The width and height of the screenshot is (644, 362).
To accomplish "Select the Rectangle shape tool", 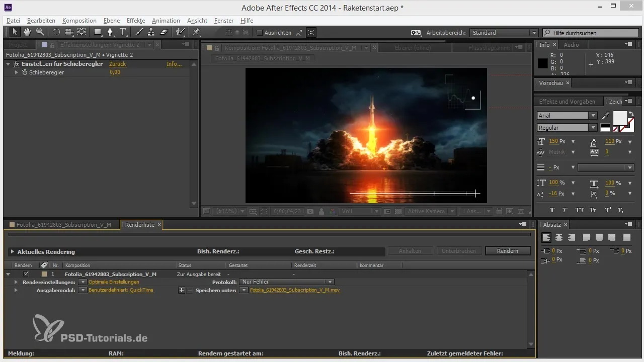I will [98, 32].
